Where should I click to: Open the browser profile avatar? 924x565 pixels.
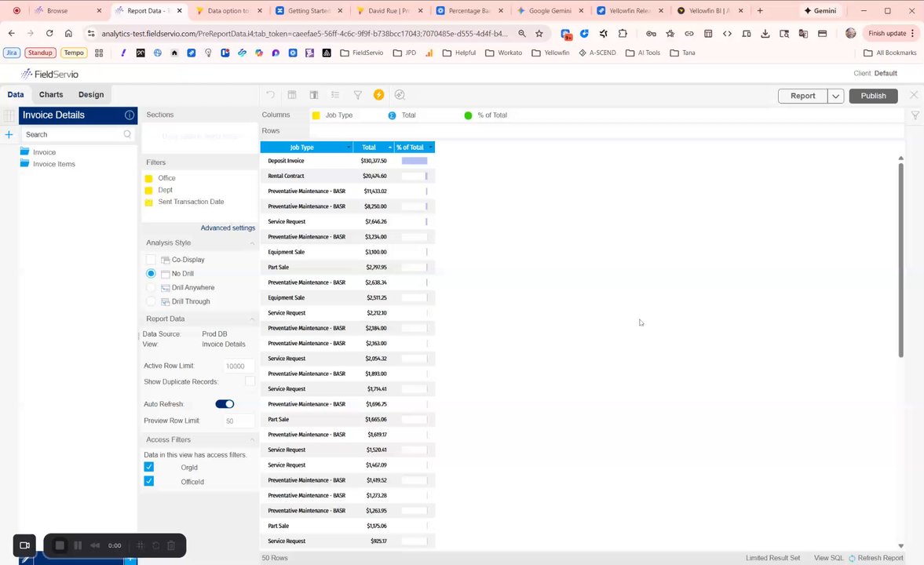click(x=850, y=34)
